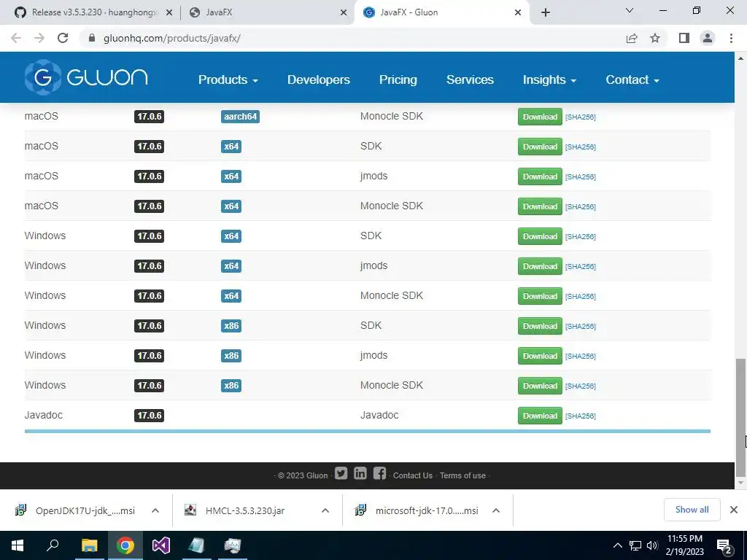Click 17.0.6 version badge in Javadoc row
Screen dimensions: 747x560
149,415
